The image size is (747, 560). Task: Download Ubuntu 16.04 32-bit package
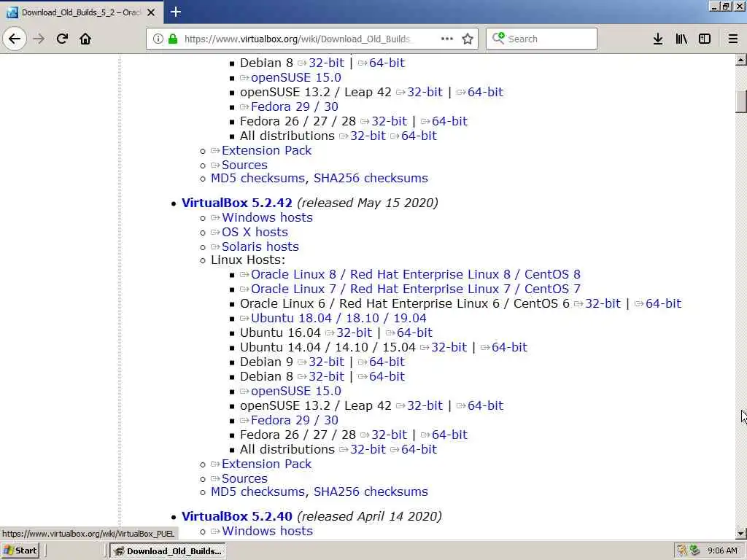point(354,332)
